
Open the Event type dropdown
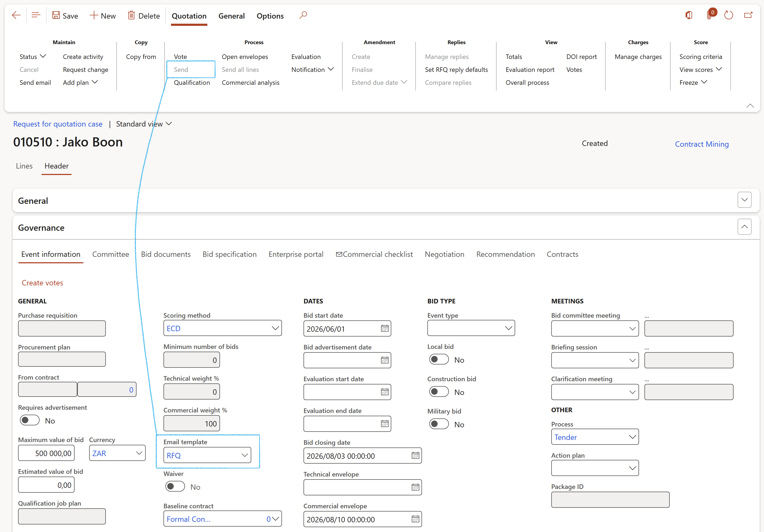[x=508, y=328]
